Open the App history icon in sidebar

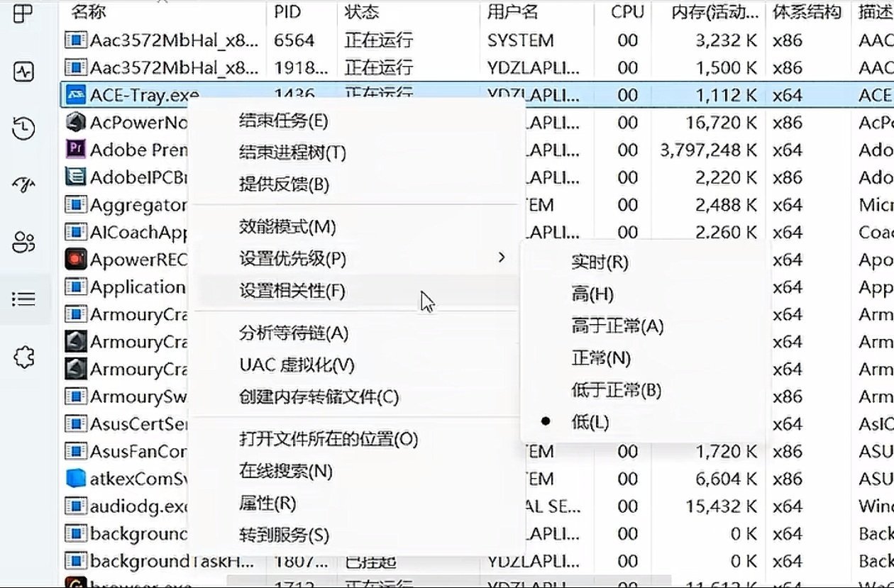tap(24, 128)
